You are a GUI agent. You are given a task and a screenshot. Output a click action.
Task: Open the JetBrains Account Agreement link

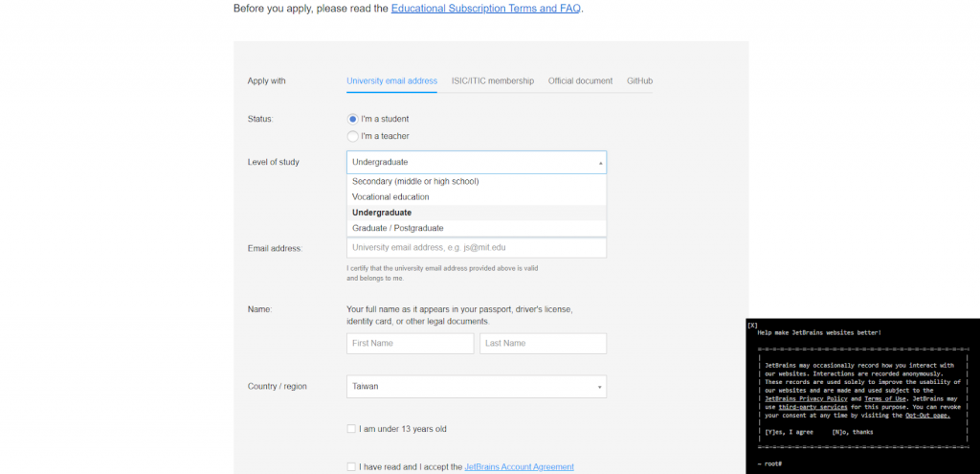coord(519,467)
